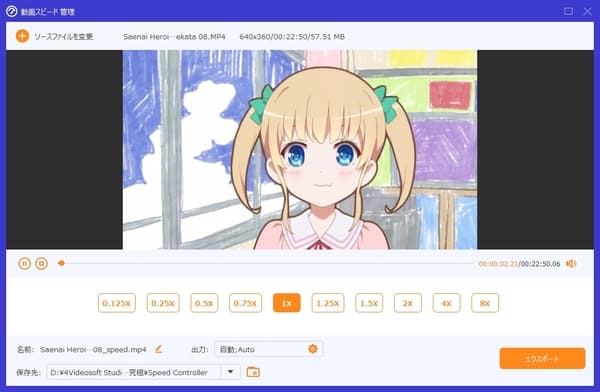Select 1x speed option

pos(287,303)
